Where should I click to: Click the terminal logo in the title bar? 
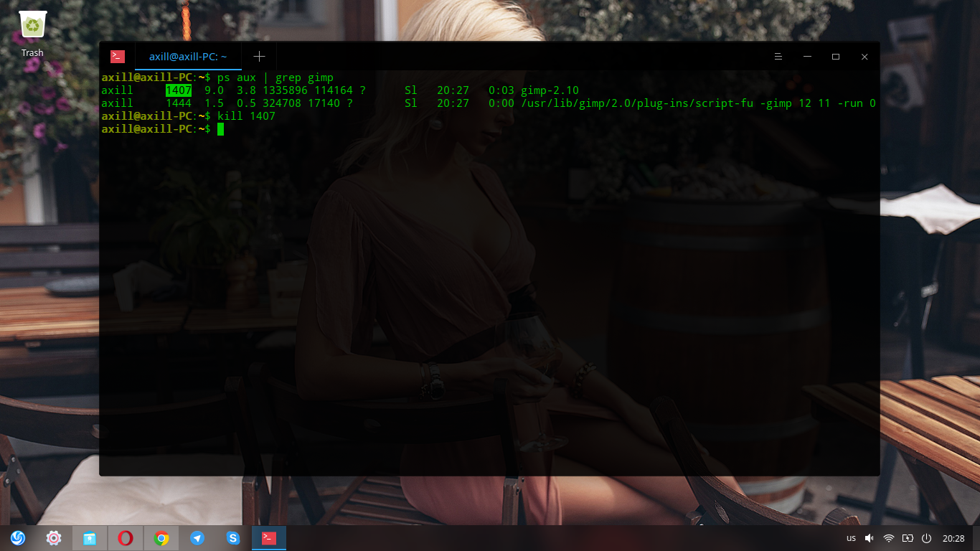(x=117, y=57)
